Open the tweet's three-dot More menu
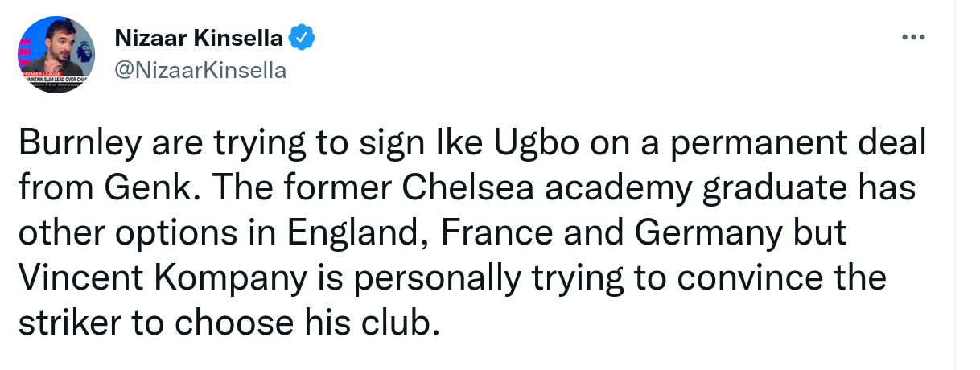Image resolution: width=980 pixels, height=370 pixels. point(913,37)
